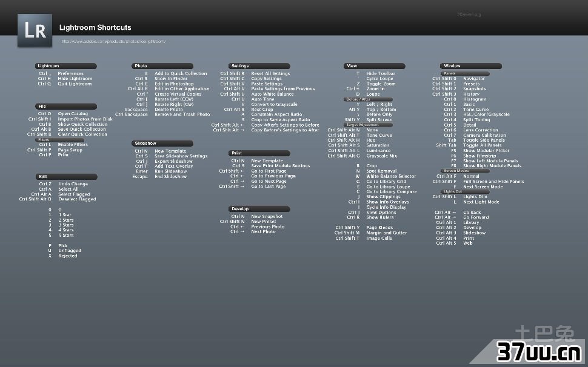Screen dimensions: 588x367
Task: Select the 'Photo' section header
Action: tap(162, 66)
